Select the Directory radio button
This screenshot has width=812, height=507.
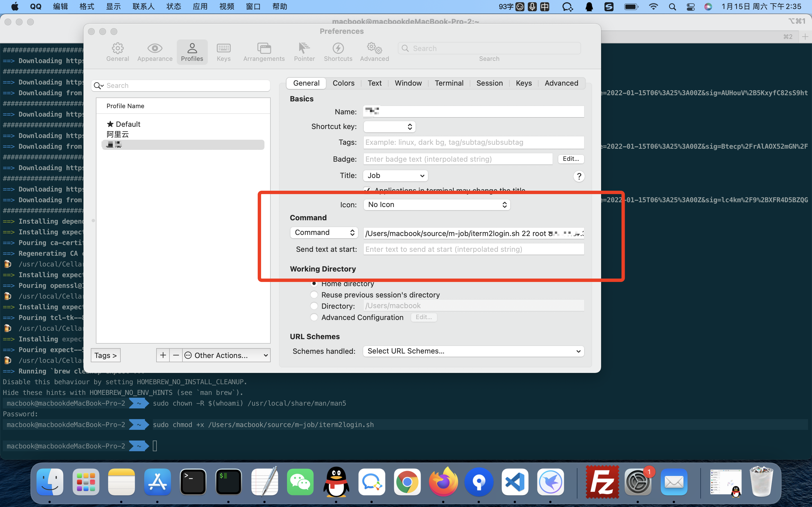(x=314, y=306)
